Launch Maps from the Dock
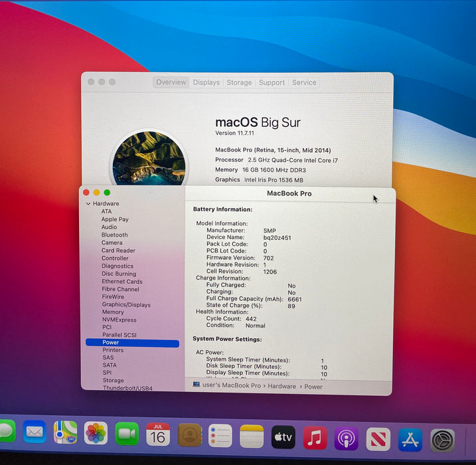This screenshot has height=465, width=476. (x=65, y=432)
